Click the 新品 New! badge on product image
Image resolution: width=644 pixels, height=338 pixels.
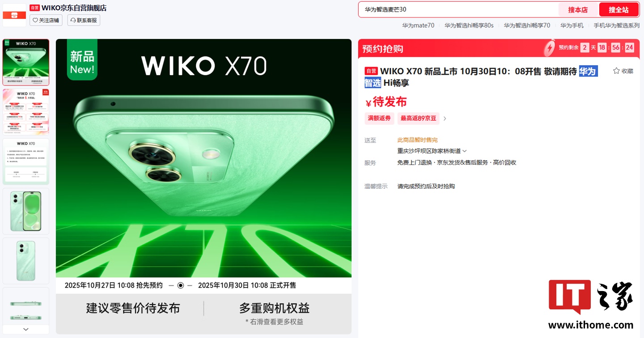pyautogui.click(x=82, y=61)
